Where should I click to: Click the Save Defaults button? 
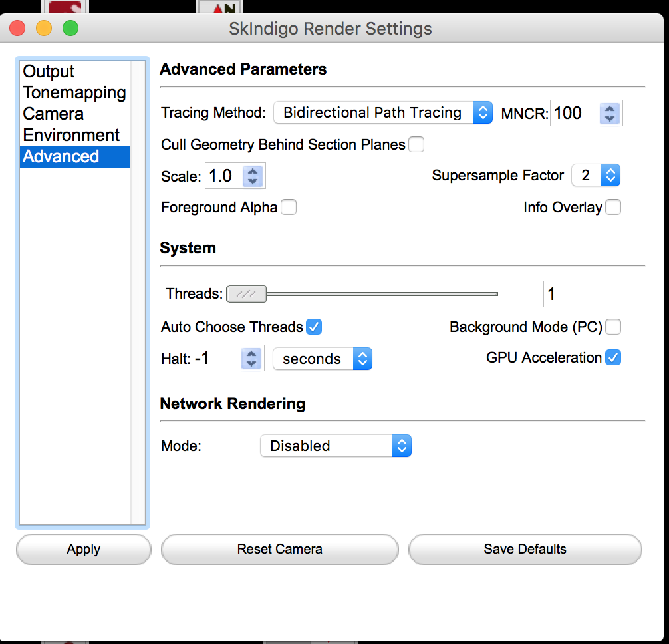click(x=525, y=550)
